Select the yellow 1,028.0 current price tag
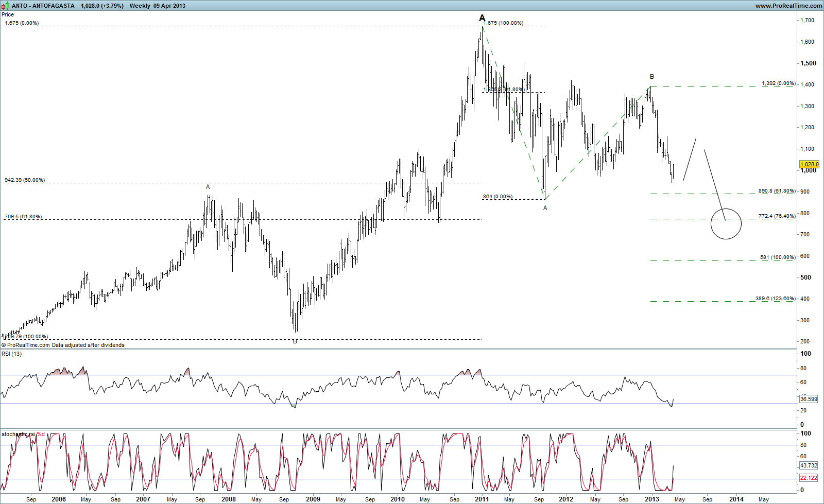The width and height of the screenshot is (824, 504). click(x=809, y=164)
